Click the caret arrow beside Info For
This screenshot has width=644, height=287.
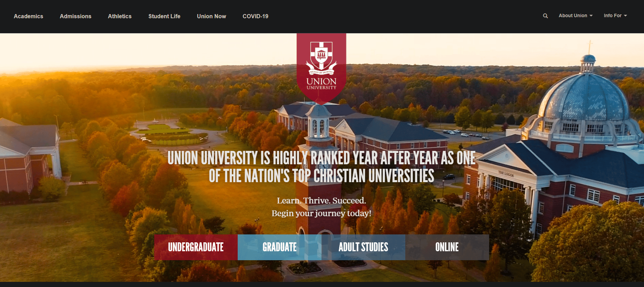[625, 16]
